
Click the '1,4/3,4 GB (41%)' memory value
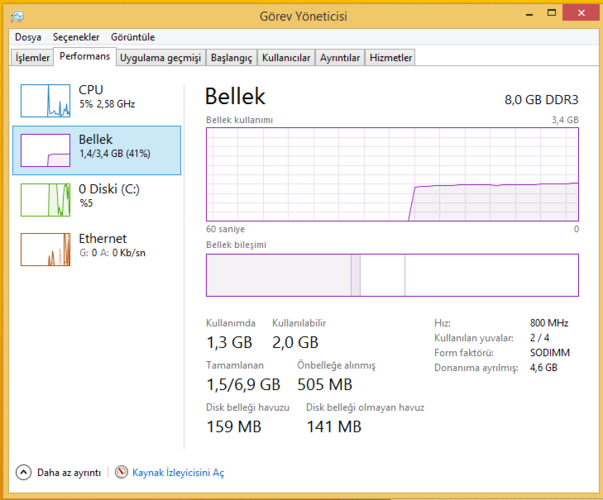pyautogui.click(x=115, y=154)
